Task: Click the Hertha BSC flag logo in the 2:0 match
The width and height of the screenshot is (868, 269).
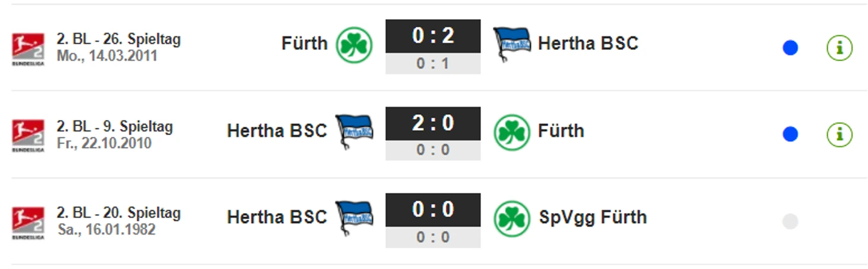Action: 354,132
